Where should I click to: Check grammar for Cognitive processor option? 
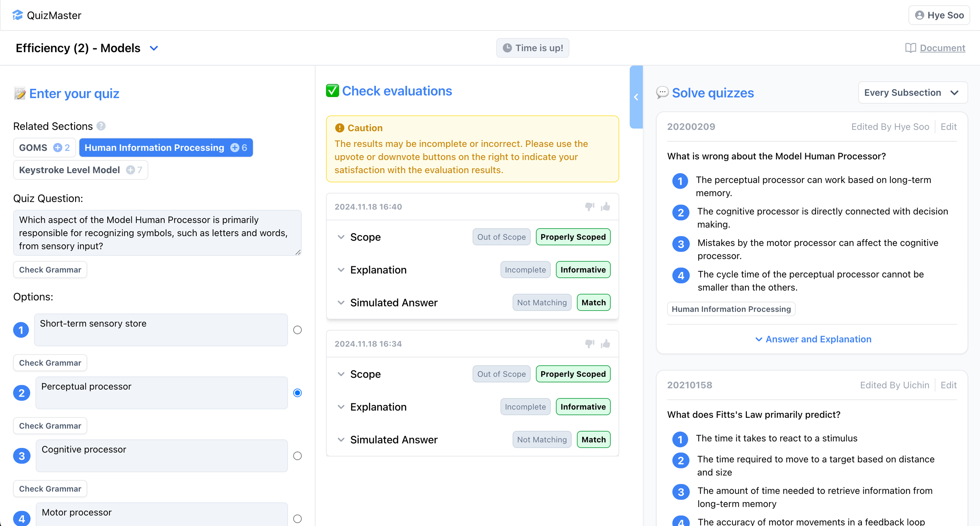50,489
